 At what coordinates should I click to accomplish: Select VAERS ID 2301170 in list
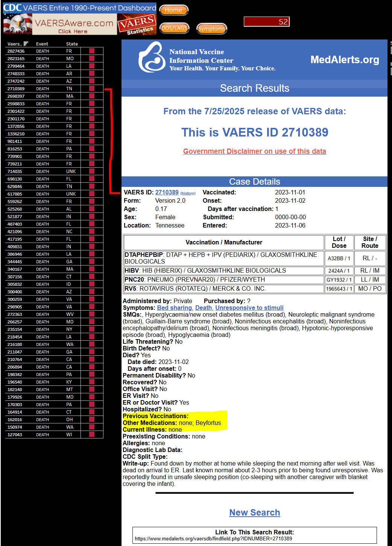click(16, 119)
